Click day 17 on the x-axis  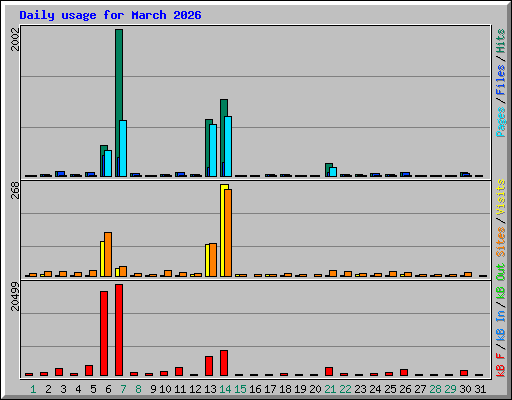pyautogui.click(x=270, y=389)
